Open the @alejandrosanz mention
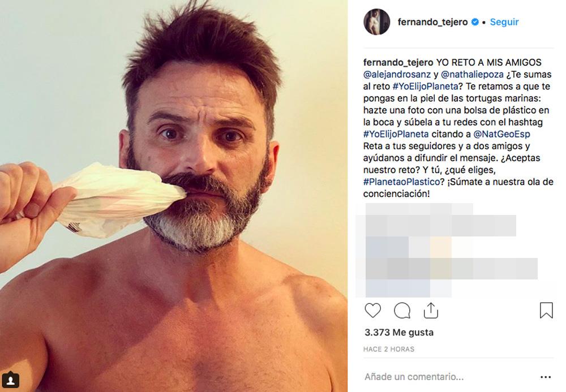 [397, 74]
